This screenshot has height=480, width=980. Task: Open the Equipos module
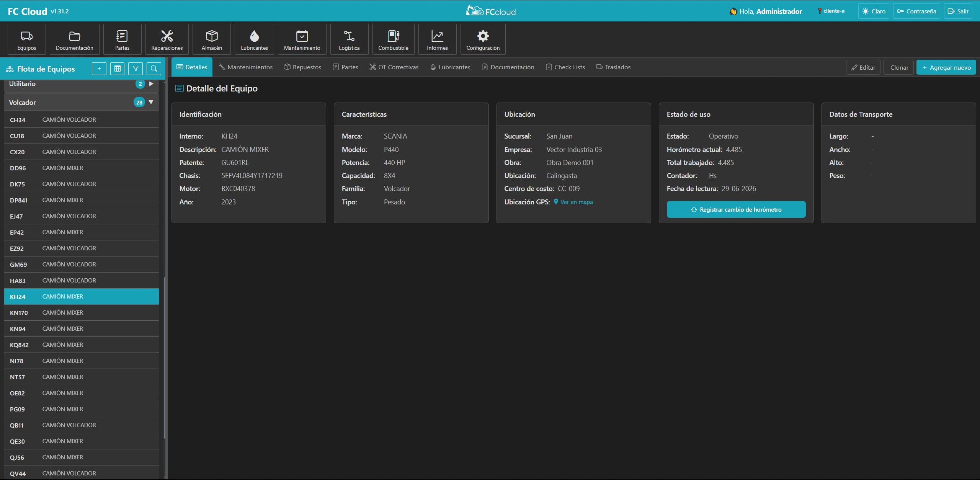point(27,40)
